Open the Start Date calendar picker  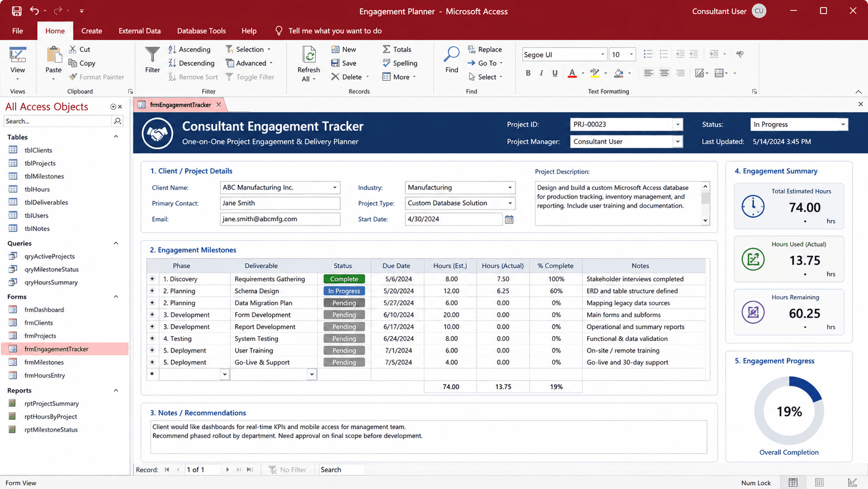coord(509,219)
